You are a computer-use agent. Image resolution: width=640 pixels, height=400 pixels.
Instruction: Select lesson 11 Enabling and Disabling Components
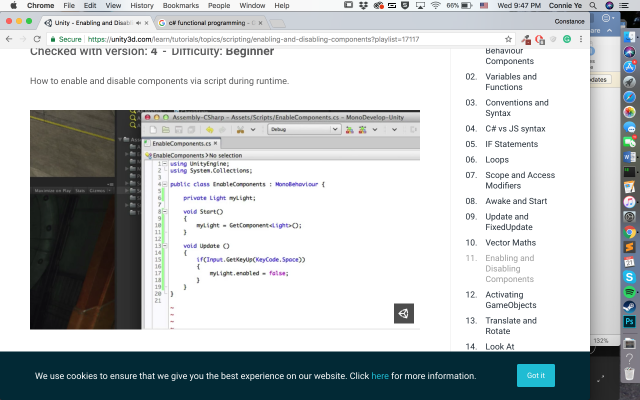click(x=509, y=268)
